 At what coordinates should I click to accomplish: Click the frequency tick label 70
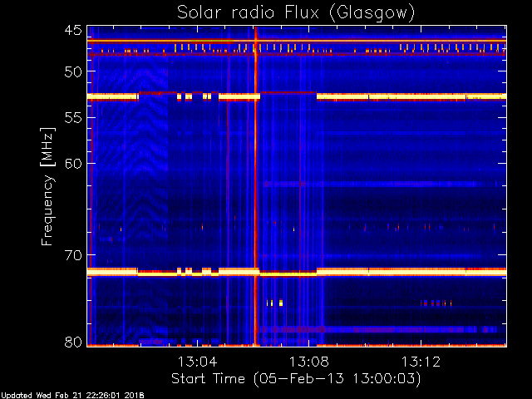pyautogui.click(x=73, y=255)
